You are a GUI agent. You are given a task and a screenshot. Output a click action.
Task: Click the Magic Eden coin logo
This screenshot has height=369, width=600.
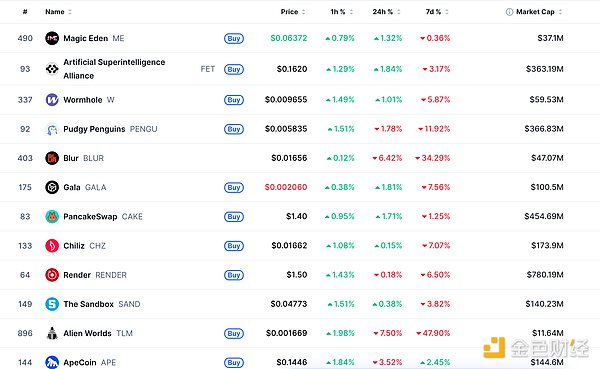tap(52, 38)
